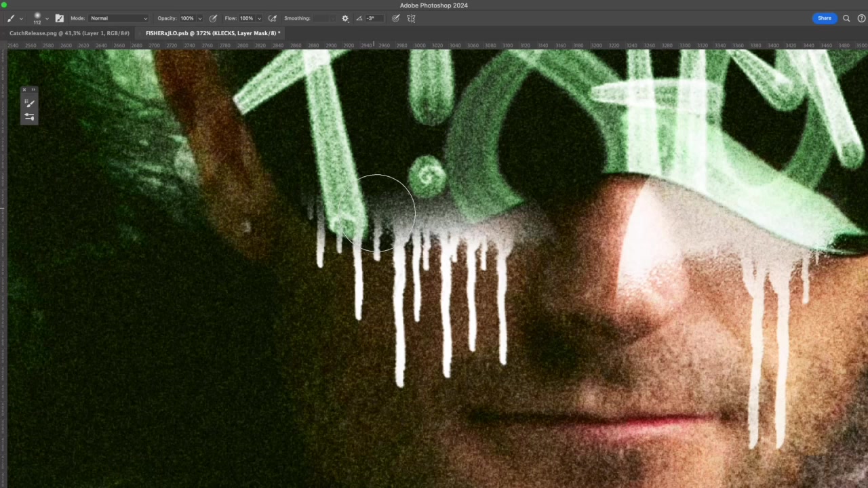Screen dimensions: 868x488
Task: Click the Adobe Photoshop 2024 title text
Action: [x=433, y=5]
